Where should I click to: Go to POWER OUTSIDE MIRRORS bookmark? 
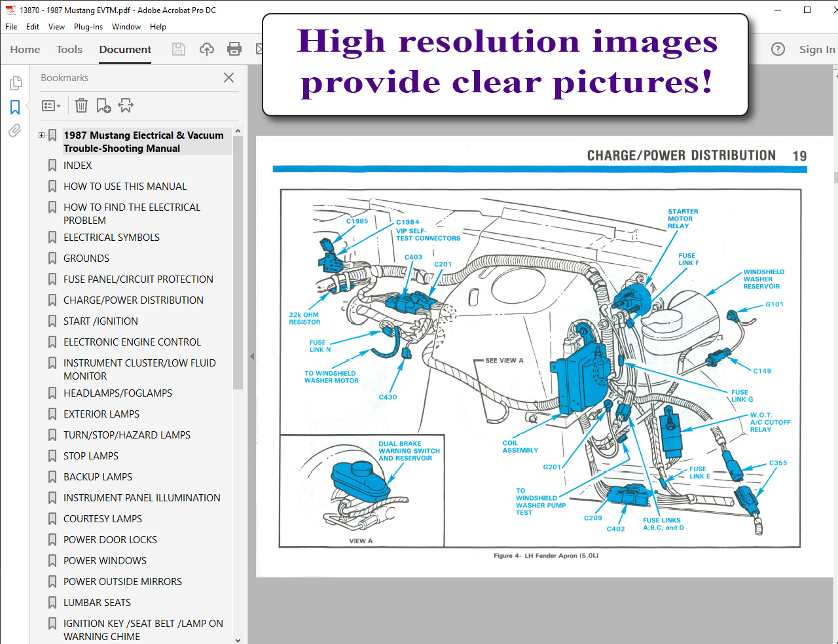[x=122, y=582]
